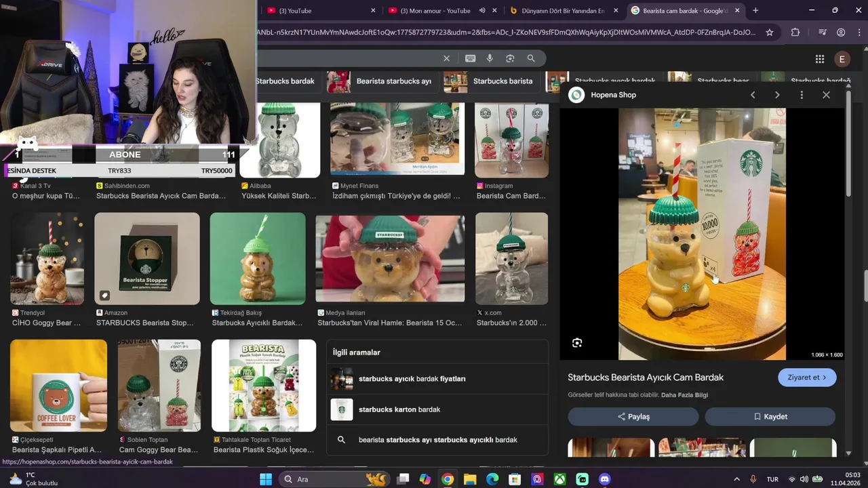Open the on-screen keyboard input tool
Screen dimensions: 868x488
point(470,58)
